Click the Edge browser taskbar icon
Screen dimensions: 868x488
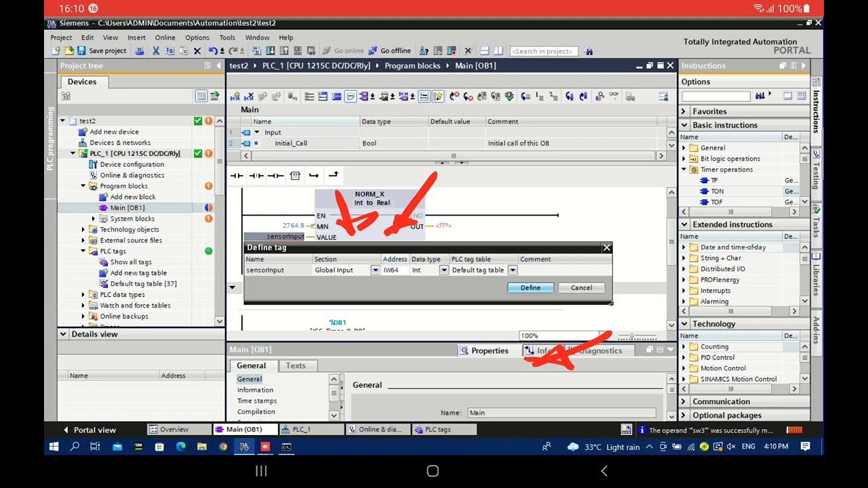tap(180, 447)
